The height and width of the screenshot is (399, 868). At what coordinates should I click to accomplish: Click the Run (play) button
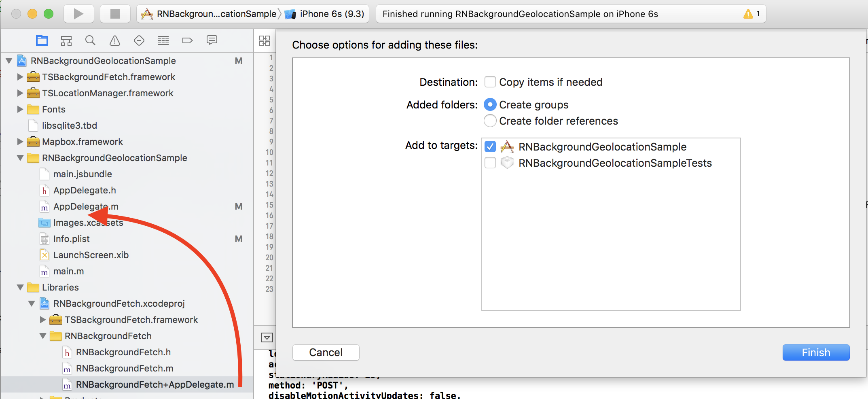(x=79, y=14)
